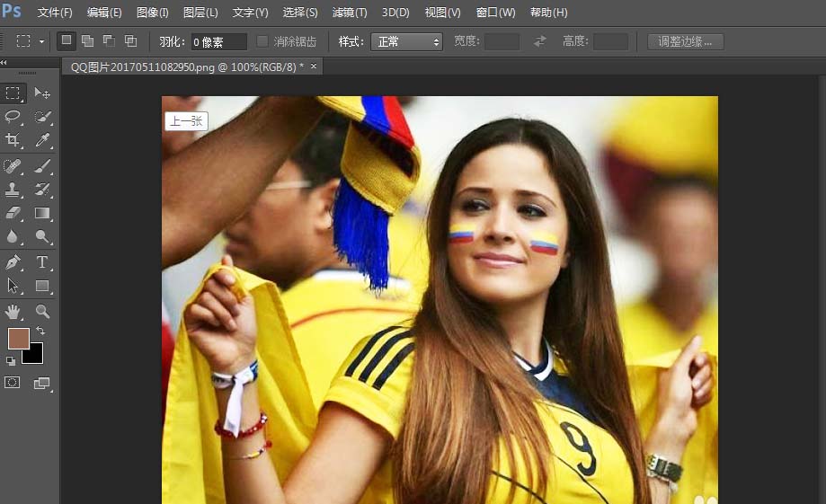Choose Add to Selection mode
Screen dimensions: 826x504
[87, 40]
